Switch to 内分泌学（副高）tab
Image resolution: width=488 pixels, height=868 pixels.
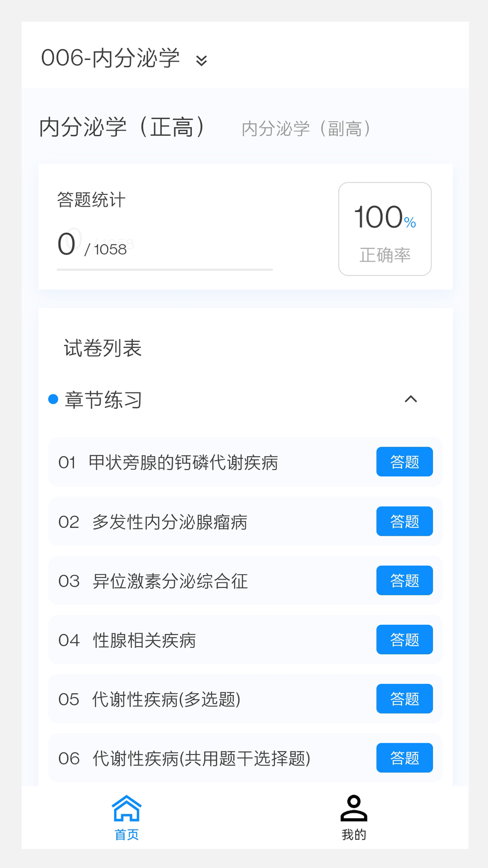(x=306, y=129)
